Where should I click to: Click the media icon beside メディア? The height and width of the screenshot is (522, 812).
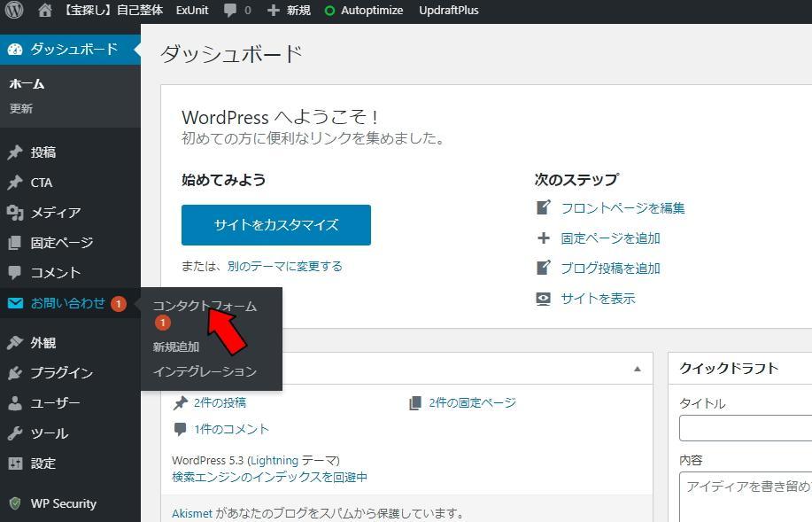pos(15,213)
